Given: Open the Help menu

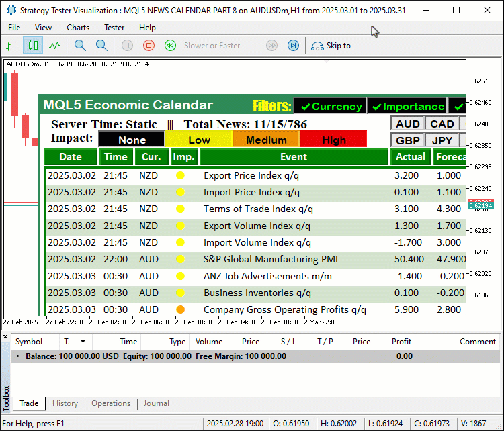Looking at the screenshot, I should point(147,28).
